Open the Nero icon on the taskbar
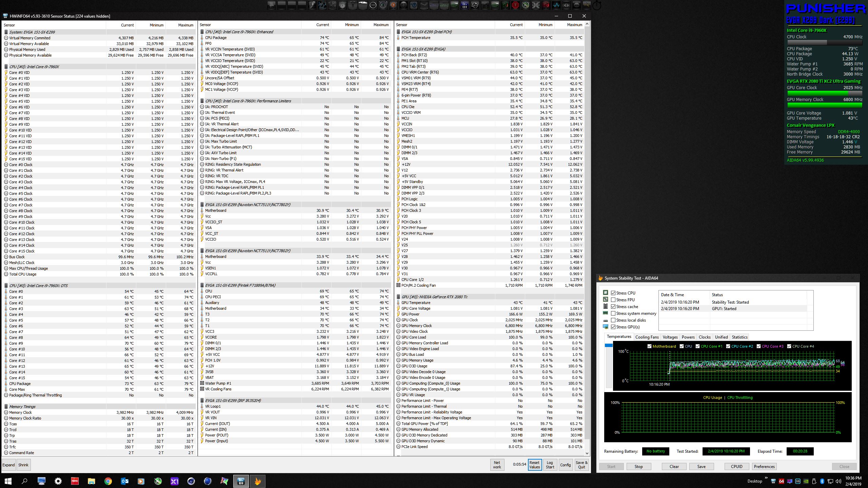The width and height of the screenshot is (868, 488). pos(75,481)
